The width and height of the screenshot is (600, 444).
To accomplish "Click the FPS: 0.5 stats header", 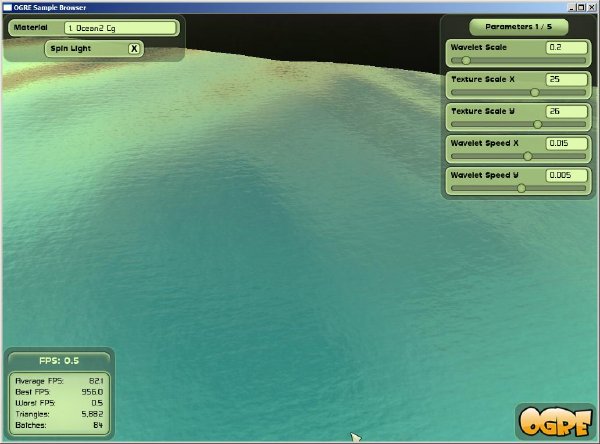I will tap(59, 361).
